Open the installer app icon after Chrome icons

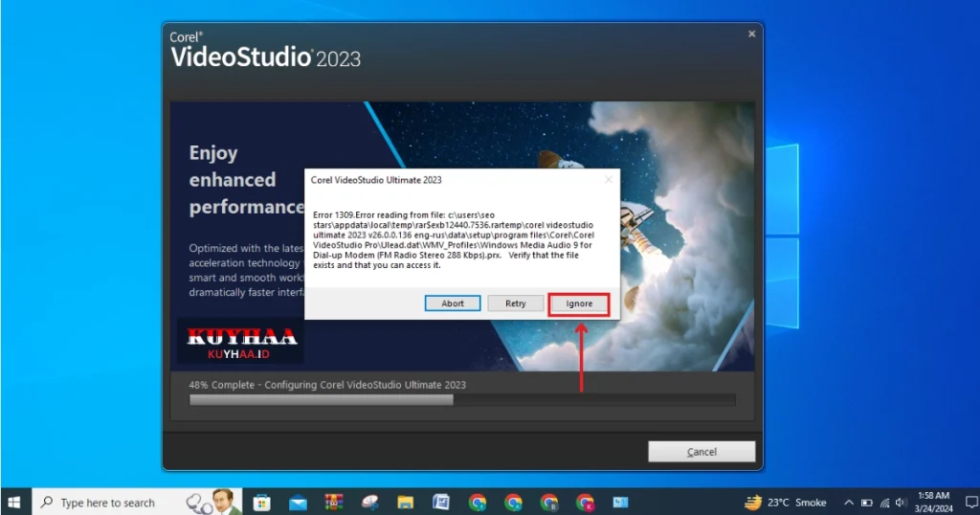click(620, 503)
